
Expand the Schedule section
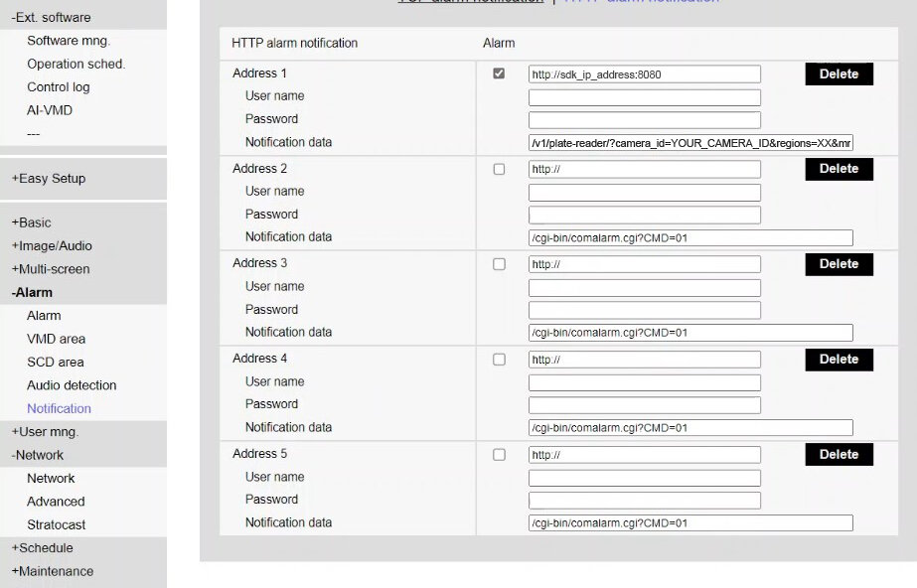(x=42, y=548)
